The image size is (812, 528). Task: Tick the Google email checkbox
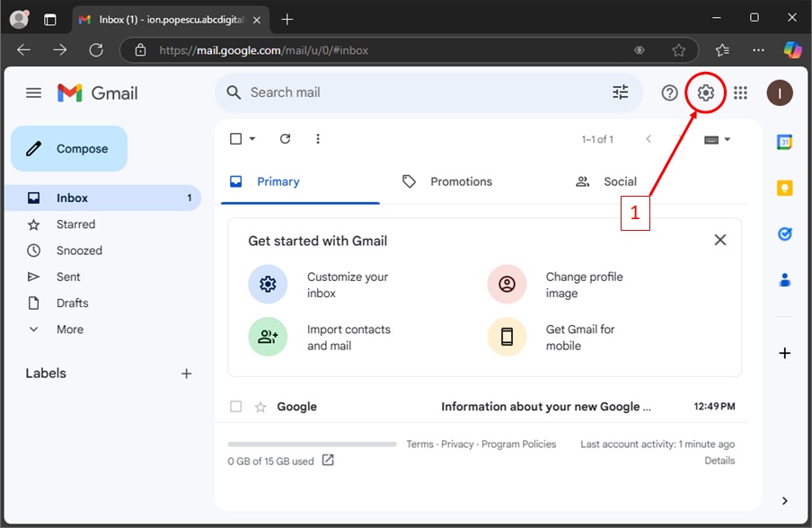235,407
